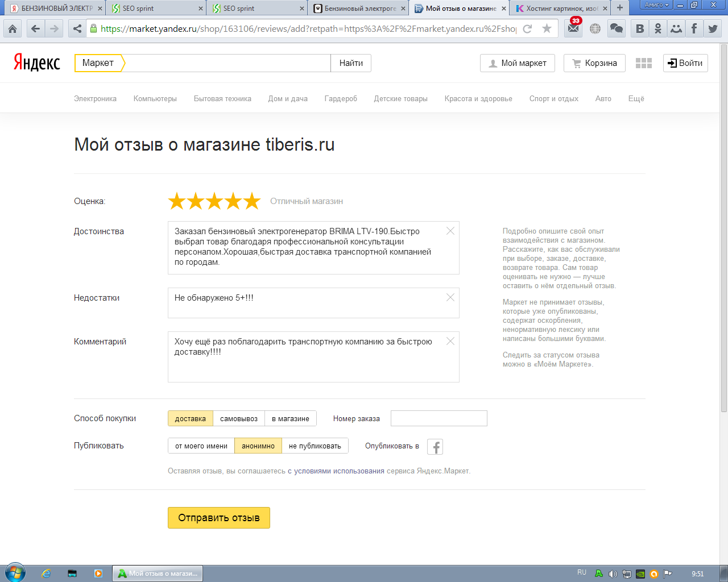Switch to Хостинг картинок tab

pos(561,8)
